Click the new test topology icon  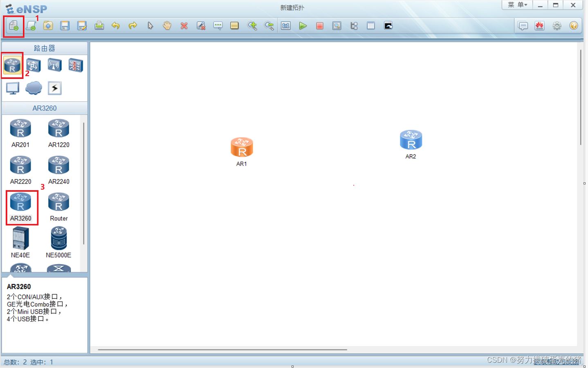pos(31,26)
